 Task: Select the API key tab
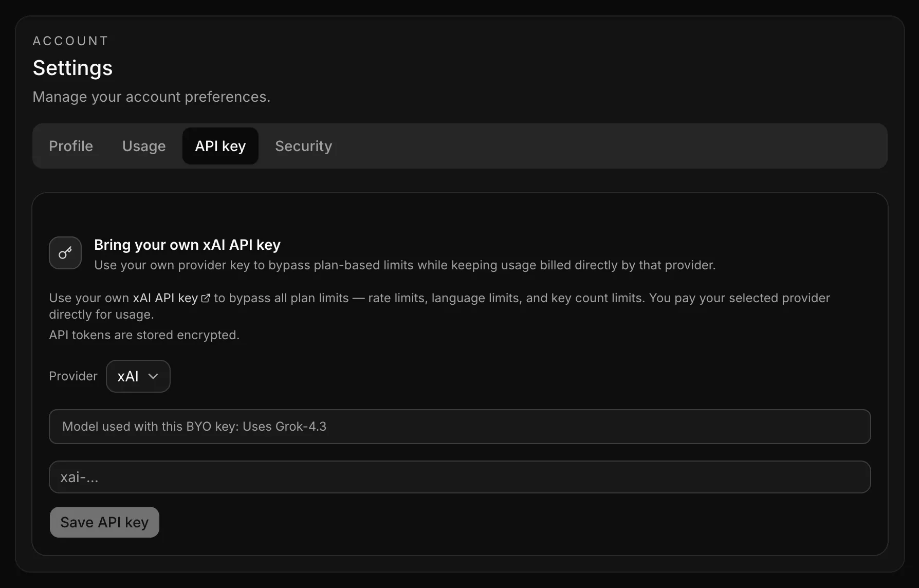pos(220,146)
